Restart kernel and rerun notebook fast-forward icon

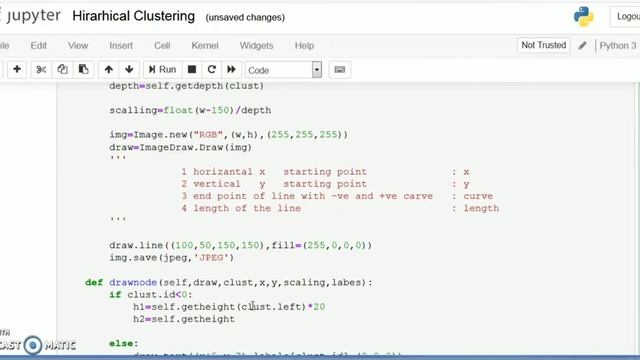click(x=231, y=69)
